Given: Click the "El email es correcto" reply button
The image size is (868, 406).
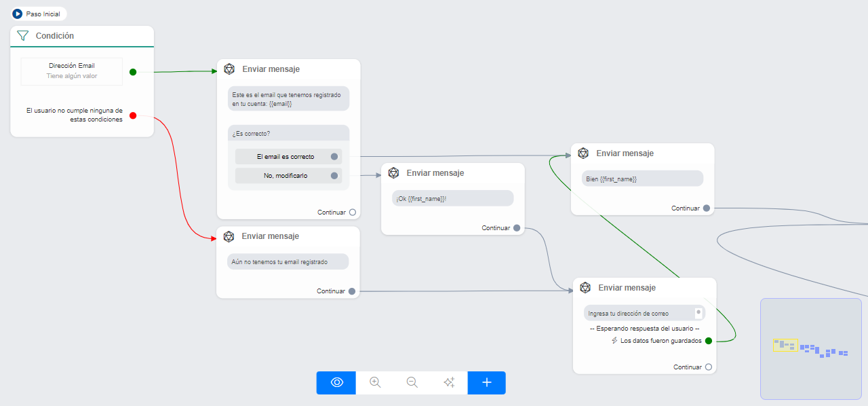Looking at the screenshot, I should click(285, 157).
